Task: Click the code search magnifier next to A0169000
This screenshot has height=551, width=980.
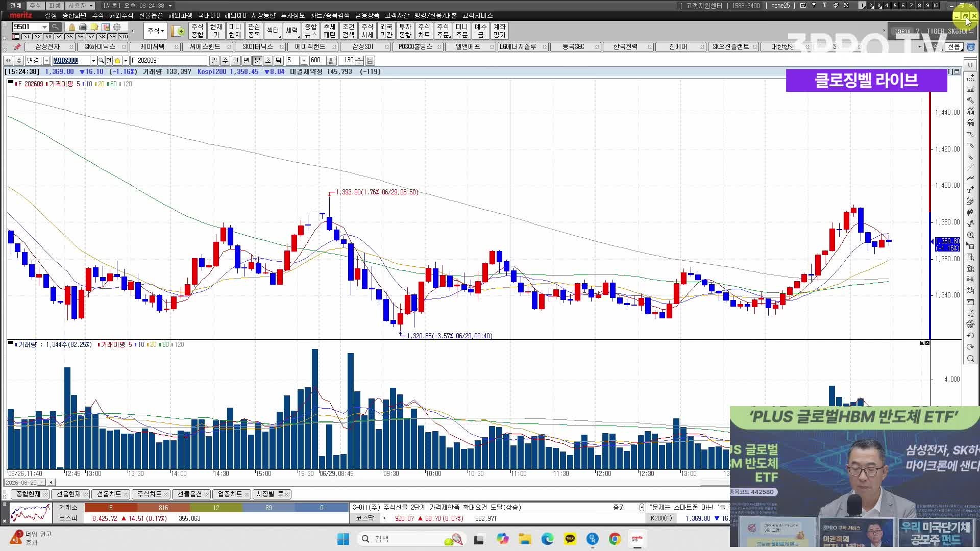Action: click(101, 60)
